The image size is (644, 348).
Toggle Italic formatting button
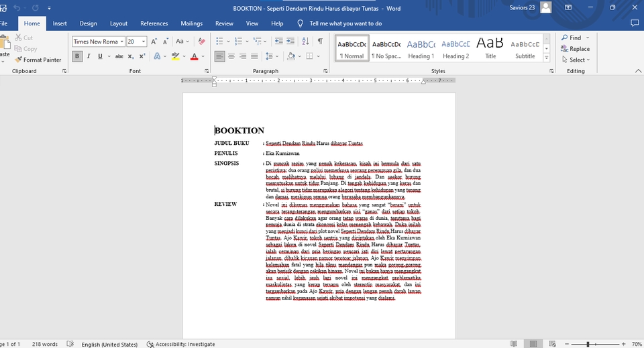tap(89, 56)
